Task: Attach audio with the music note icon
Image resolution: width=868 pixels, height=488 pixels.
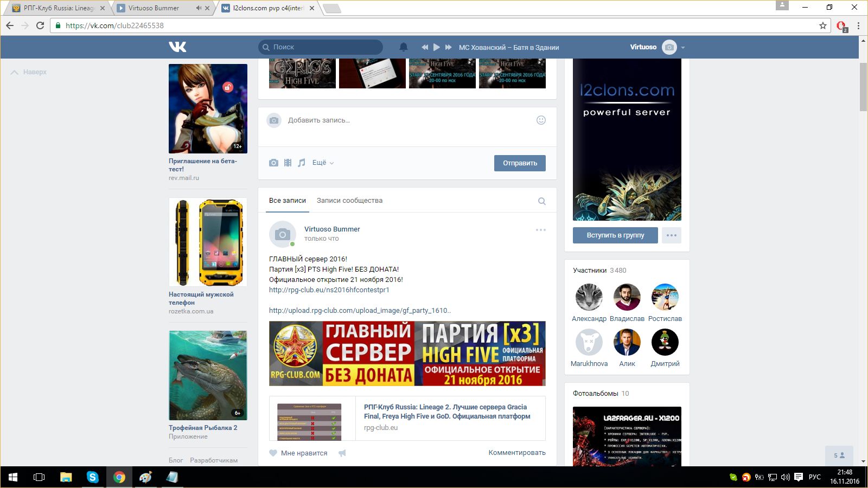Action: pyautogui.click(x=302, y=163)
